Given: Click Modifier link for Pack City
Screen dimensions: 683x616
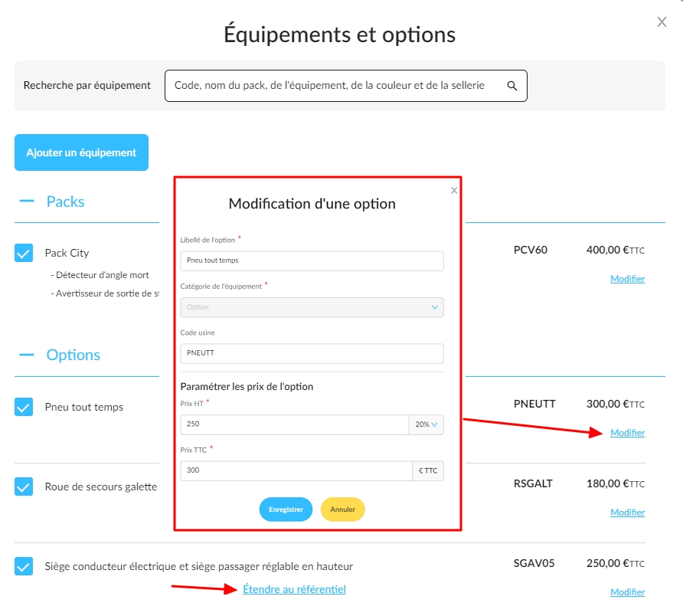Looking at the screenshot, I should pyautogui.click(x=627, y=279).
